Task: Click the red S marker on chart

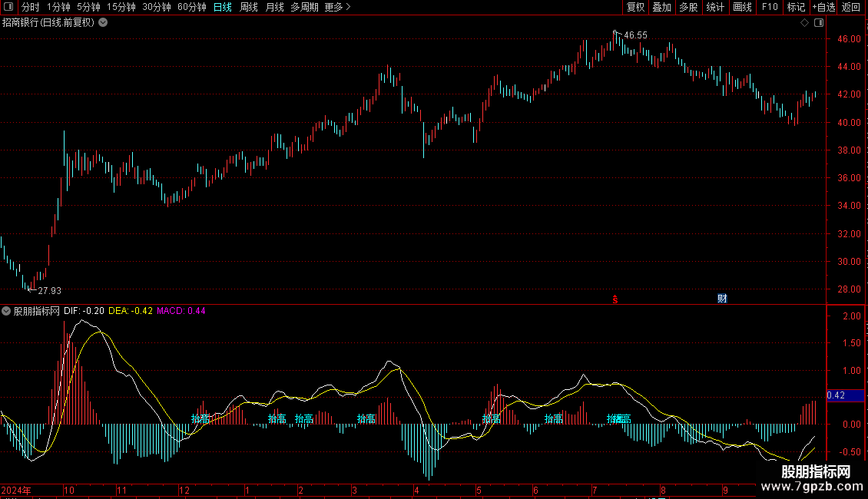Action: pyautogui.click(x=615, y=299)
